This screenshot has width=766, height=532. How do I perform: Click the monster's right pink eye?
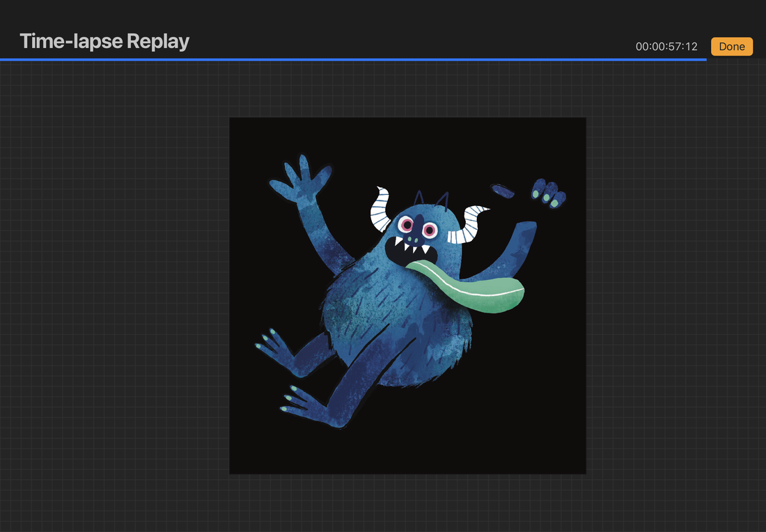coord(430,230)
